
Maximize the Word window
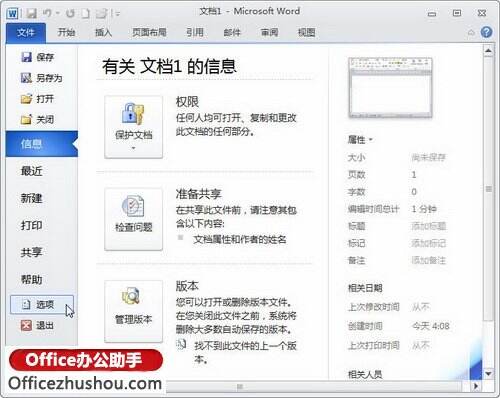point(457,13)
